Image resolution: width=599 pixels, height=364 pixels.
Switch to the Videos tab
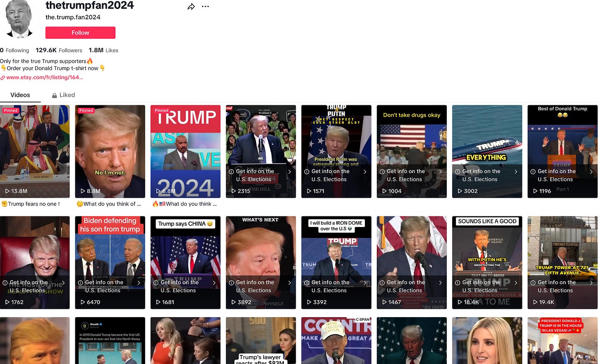coord(20,95)
